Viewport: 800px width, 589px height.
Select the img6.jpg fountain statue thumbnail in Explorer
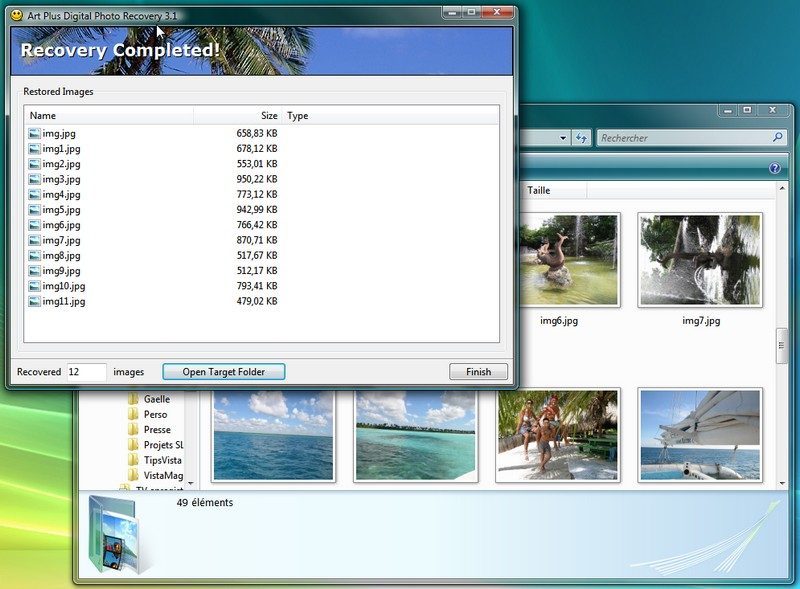pyautogui.click(x=569, y=260)
